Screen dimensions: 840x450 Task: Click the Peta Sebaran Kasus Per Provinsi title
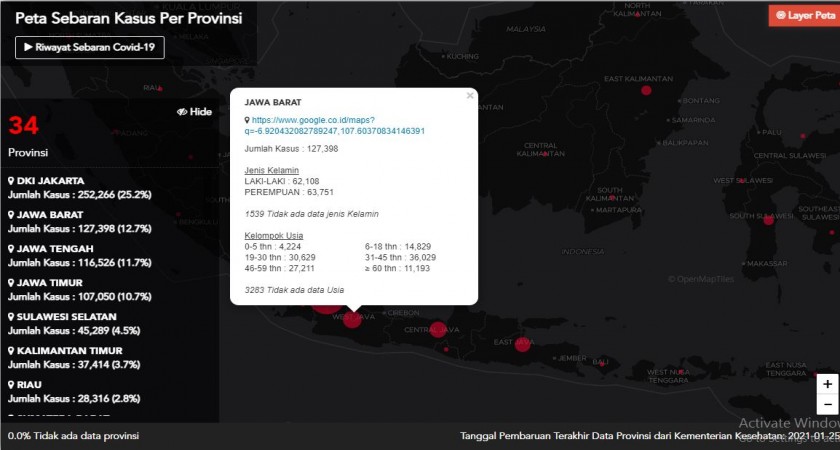point(129,18)
